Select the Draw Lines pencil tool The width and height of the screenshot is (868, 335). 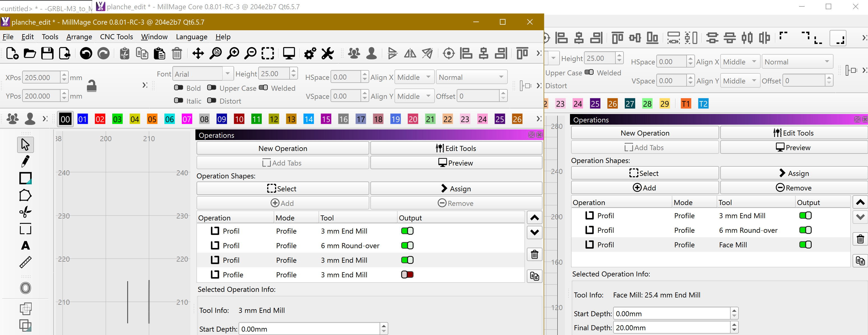coord(25,161)
